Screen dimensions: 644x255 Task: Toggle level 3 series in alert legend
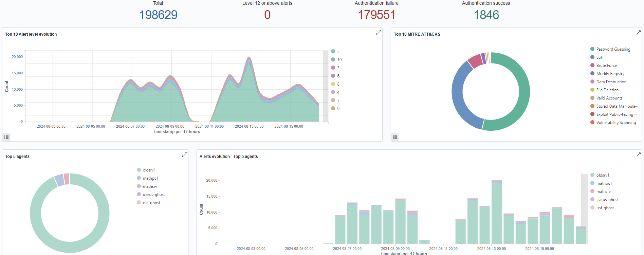pyautogui.click(x=335, y=68)
